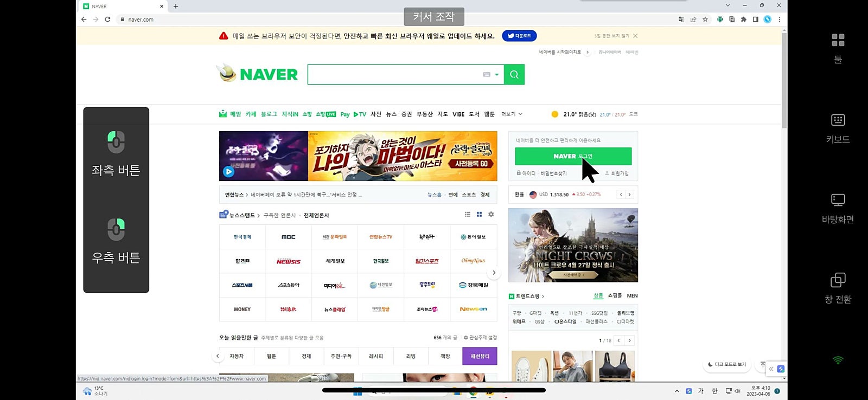Open the Windows taskbar clock 오후 4:10
Screen dimensions: 868x400
[758, 391]
